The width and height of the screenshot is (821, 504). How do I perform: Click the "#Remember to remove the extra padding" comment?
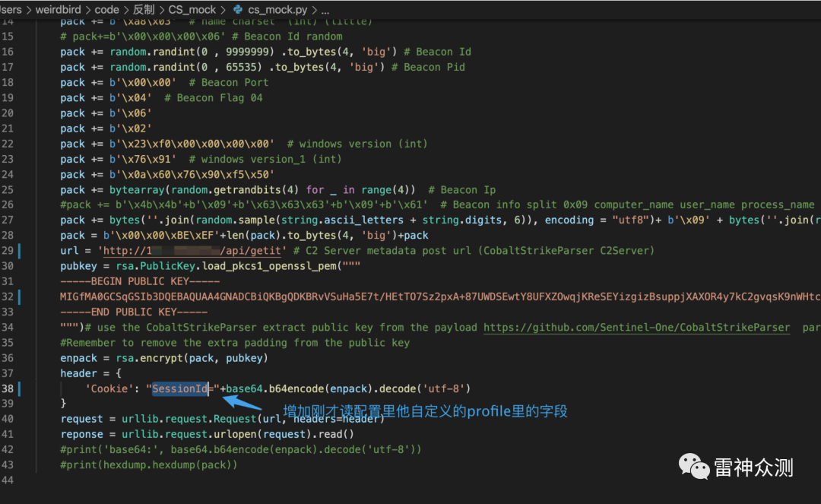235,344
